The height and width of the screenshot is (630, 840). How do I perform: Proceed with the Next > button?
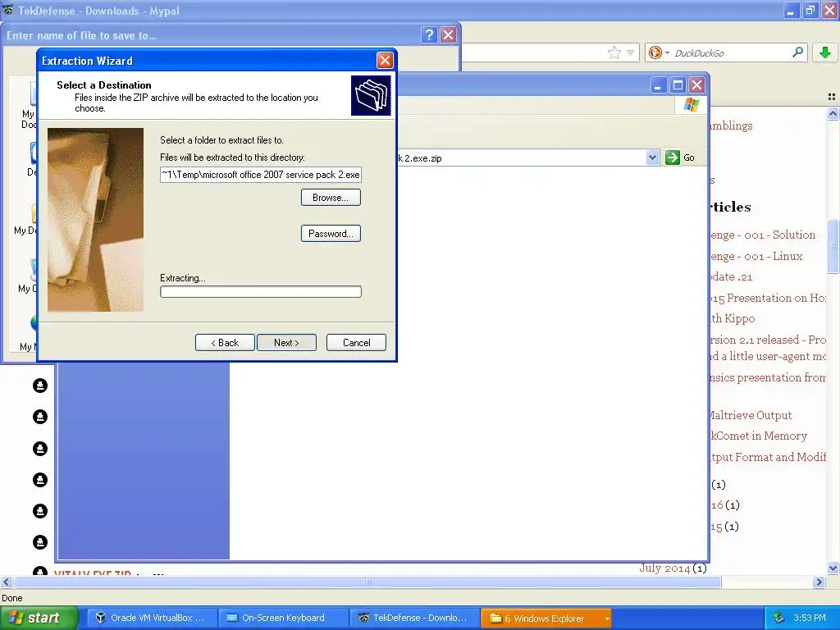pyautogui.click(x=286, y=343)
